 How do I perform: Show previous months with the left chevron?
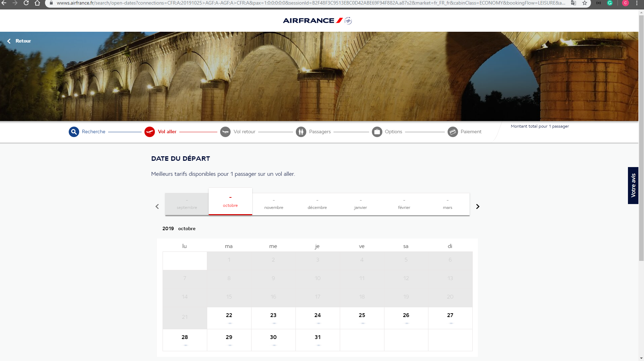tap(157, 206)
